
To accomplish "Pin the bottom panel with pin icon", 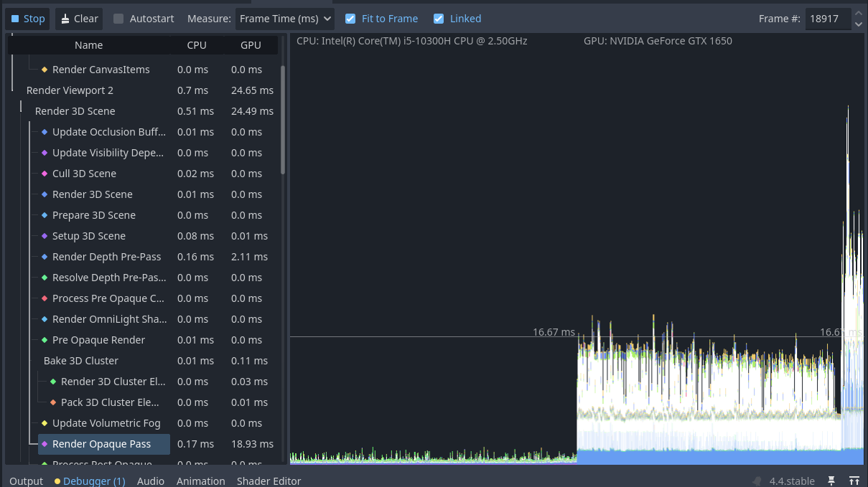I will 831,481.
